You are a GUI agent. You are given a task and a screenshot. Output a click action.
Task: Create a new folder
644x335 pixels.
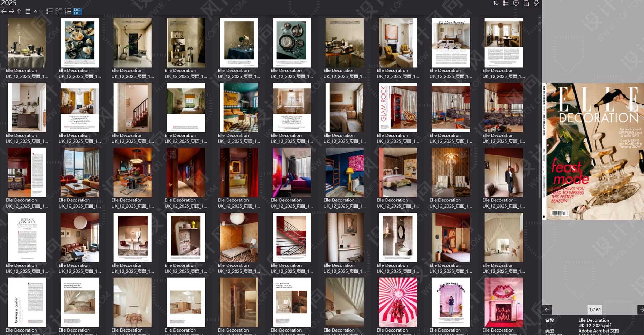pos(27,12)
